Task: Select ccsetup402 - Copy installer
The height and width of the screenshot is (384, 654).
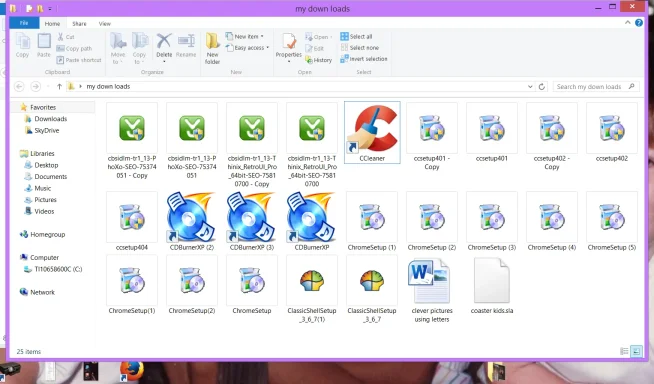Action: pos(552,128)
